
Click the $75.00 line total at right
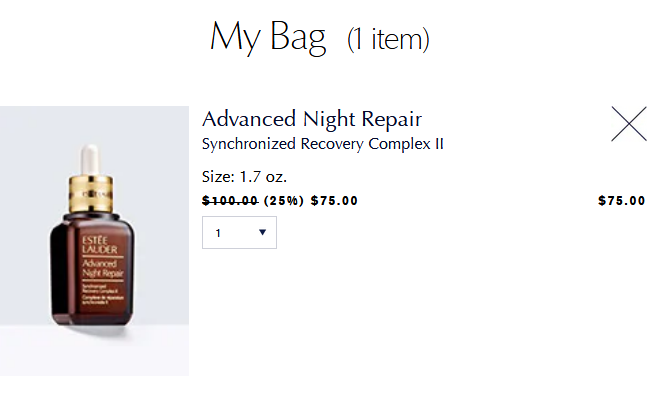622,201
